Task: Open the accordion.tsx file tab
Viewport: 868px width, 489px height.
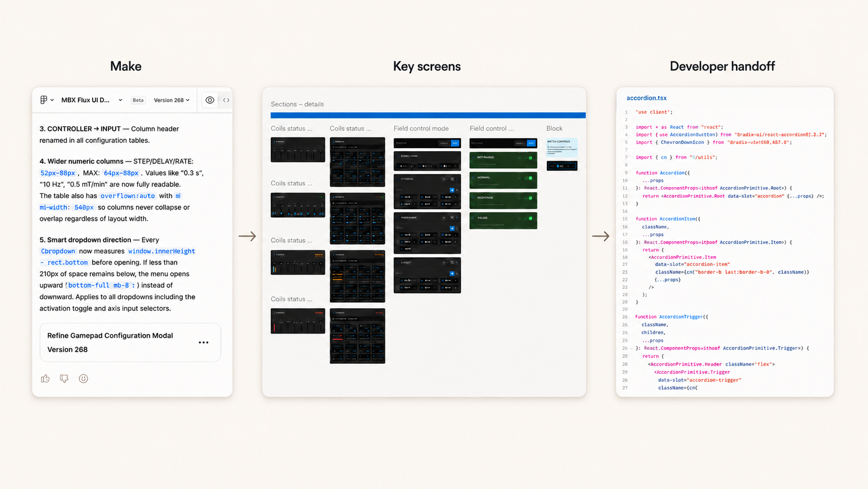Action: [x=646, y=98]
